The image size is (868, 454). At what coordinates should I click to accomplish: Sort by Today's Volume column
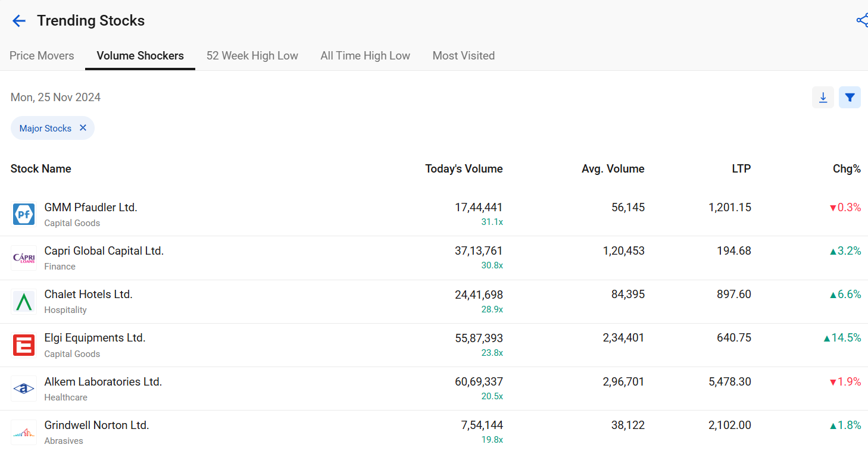464,168
